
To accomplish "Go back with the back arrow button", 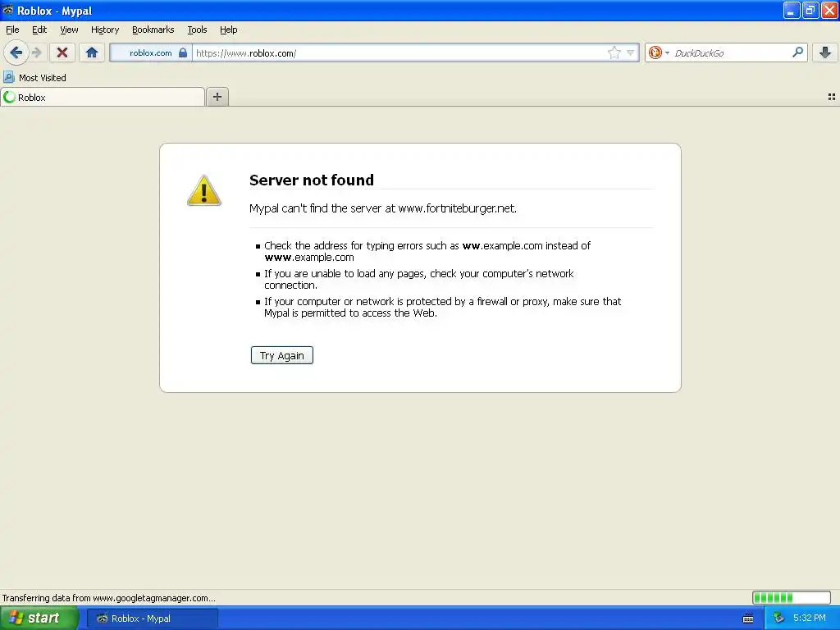I will pos(16,52).
